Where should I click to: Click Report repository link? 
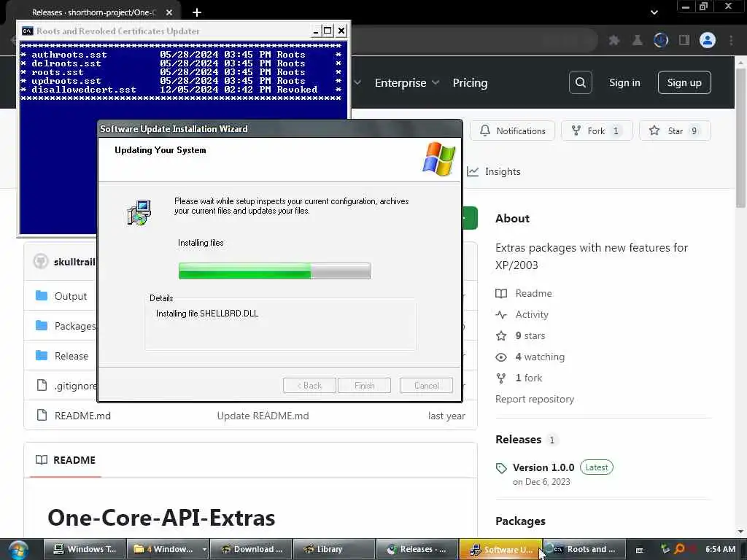pyautogui.click(x=535, y=399)
